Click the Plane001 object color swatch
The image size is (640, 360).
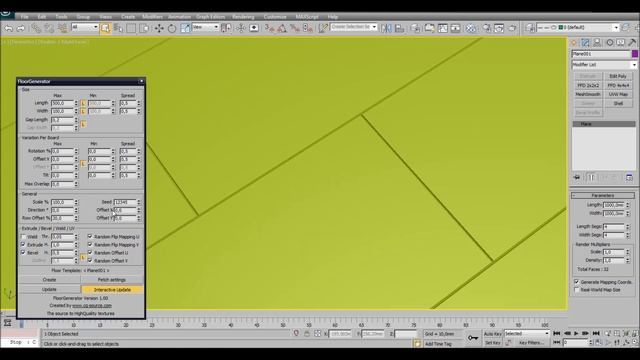[635, 54]
